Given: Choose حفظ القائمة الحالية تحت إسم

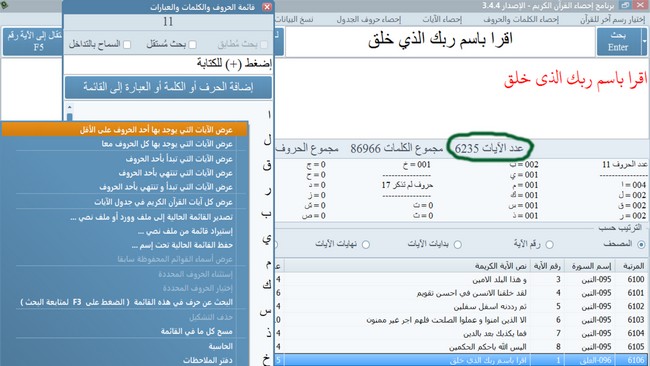Looking at the screenshot, I should 124,245.
